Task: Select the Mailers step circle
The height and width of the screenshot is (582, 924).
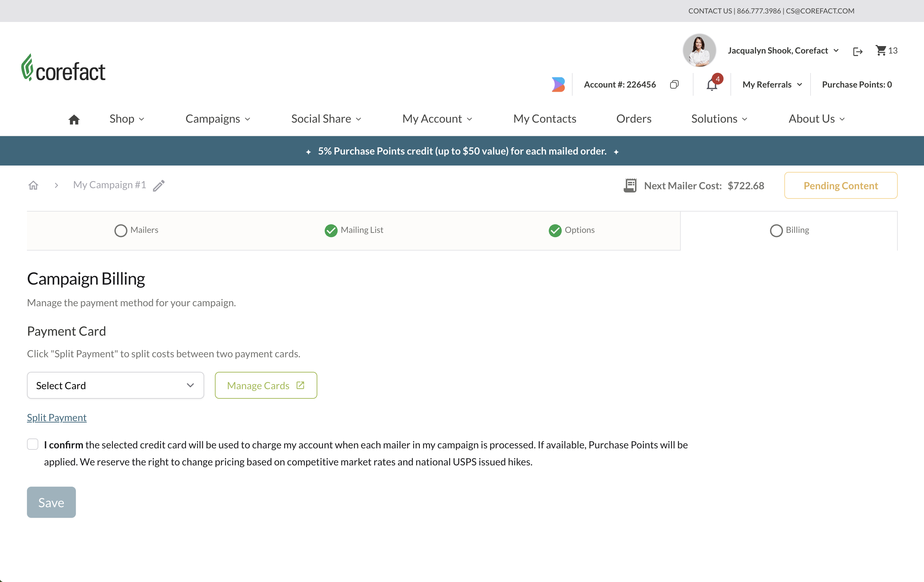Action: pos(121,230)
